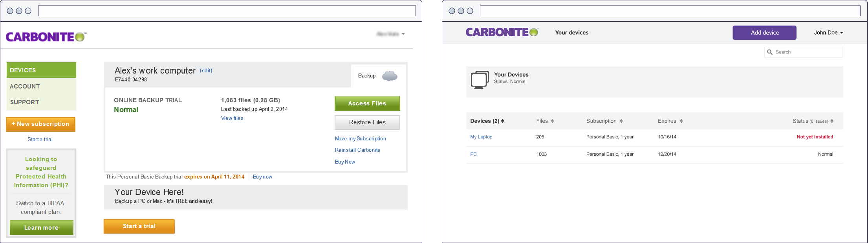Select the SUPPORT sidebar item

[x=41, y=102]
